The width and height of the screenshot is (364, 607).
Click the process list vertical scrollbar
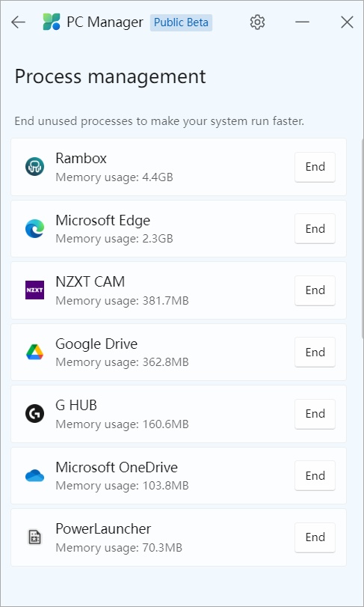point(362,238)
